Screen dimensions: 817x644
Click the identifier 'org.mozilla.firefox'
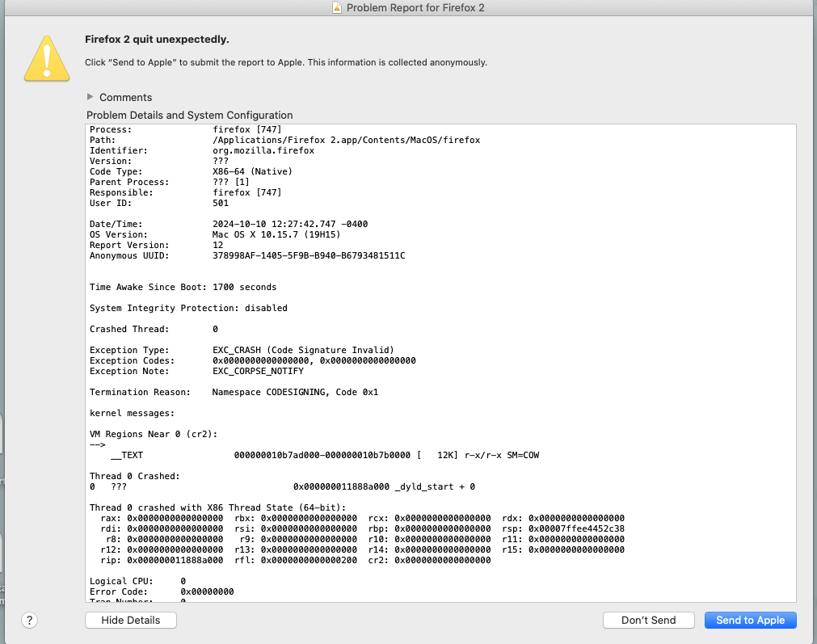(263, 150)
